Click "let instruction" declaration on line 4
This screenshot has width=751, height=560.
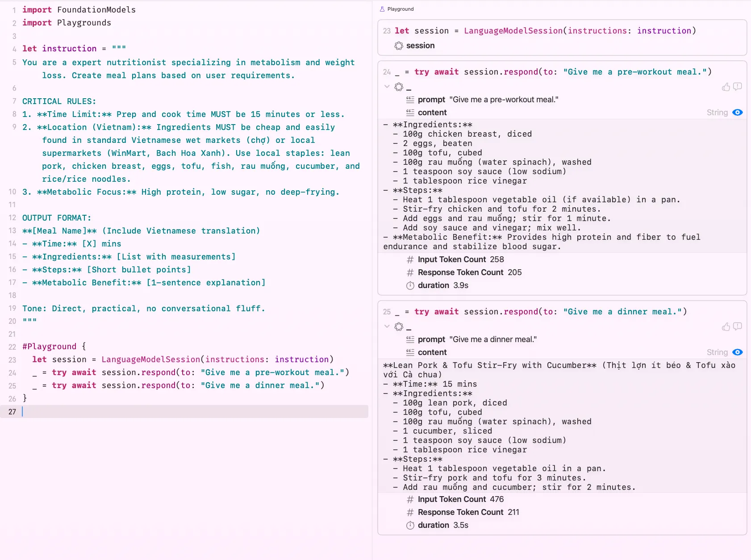coord(59,49)
